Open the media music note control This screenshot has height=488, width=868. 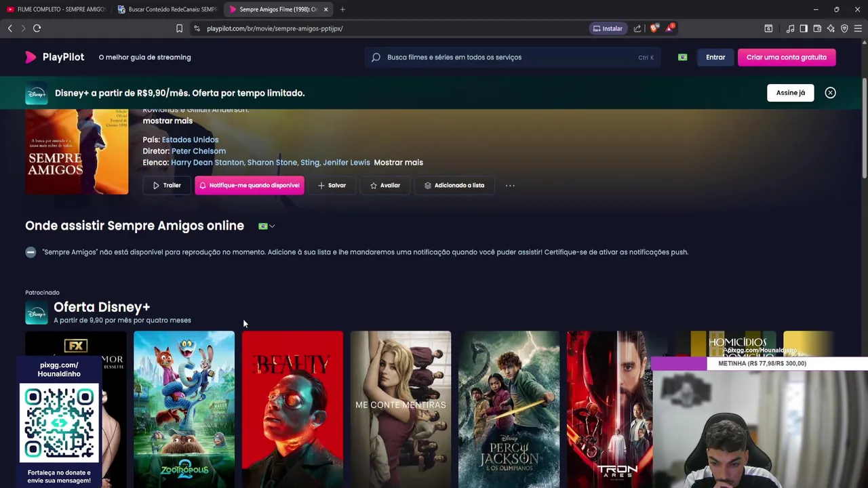click(x=790, y=28)
